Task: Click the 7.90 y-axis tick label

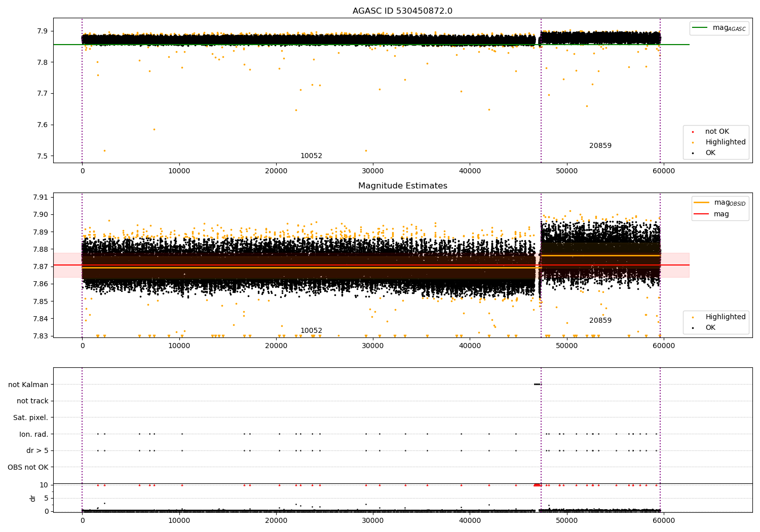Action: [41, 214]
